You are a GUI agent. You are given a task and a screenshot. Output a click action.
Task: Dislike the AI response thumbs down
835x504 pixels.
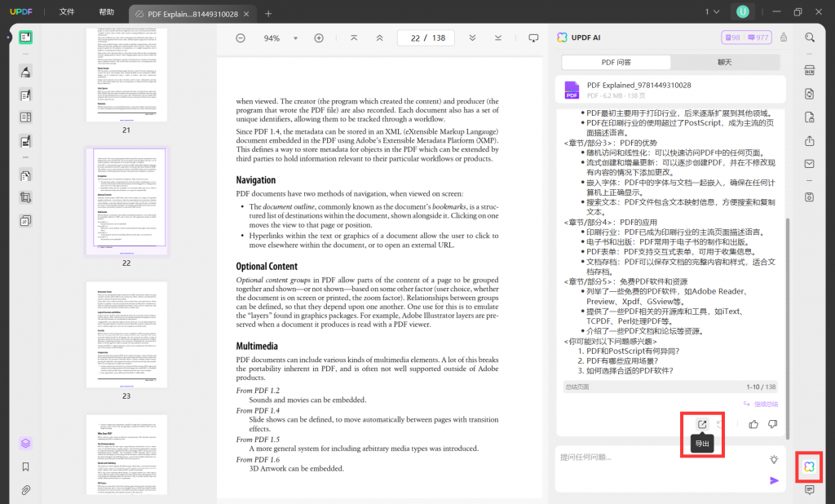coord(773,425)
